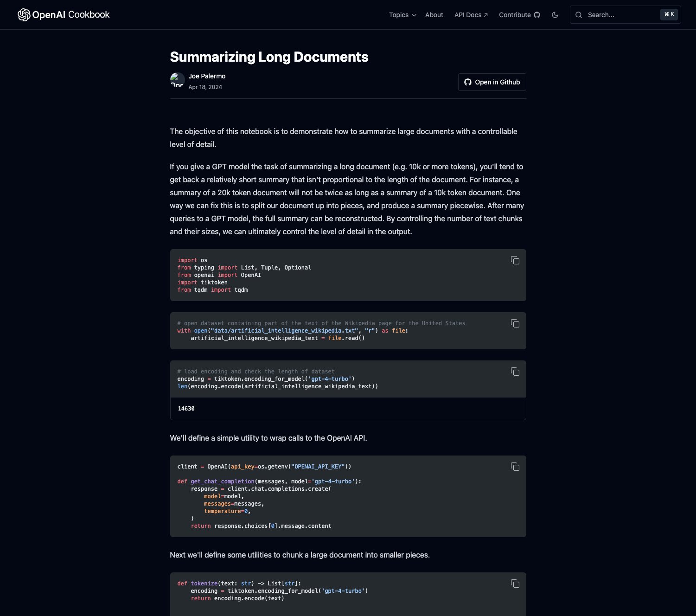Open the Contribute GitHub link

click(519, 15)
